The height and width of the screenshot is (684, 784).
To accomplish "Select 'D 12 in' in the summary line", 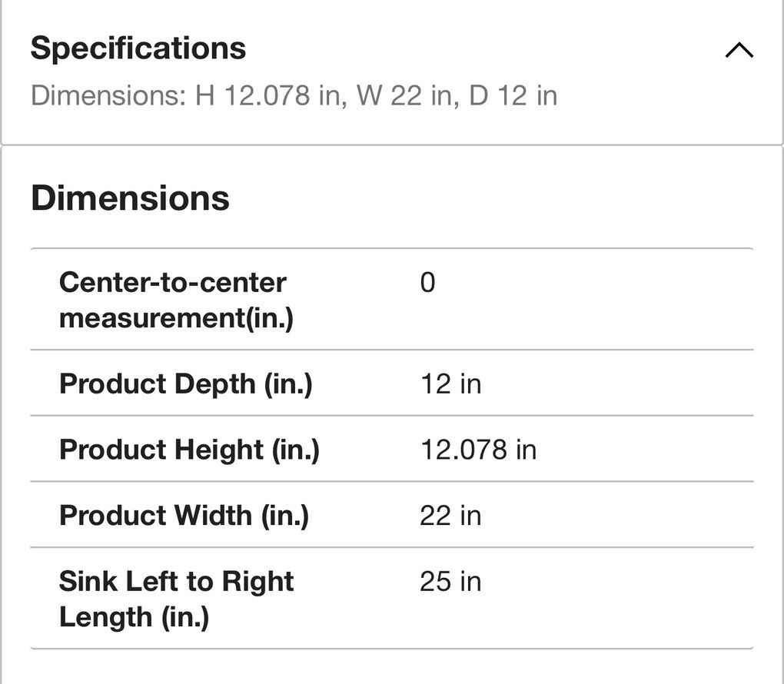I will pos(513,96).
